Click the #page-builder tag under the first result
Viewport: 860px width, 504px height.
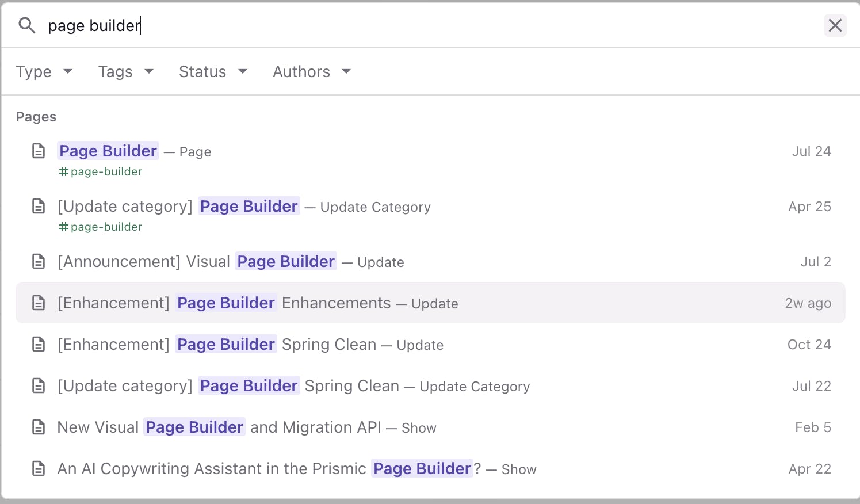point(101,172)
